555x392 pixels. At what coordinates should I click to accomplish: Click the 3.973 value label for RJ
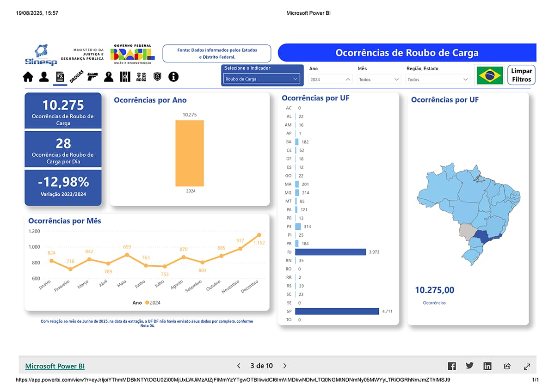pyautogui.click(x=374, y=252)
